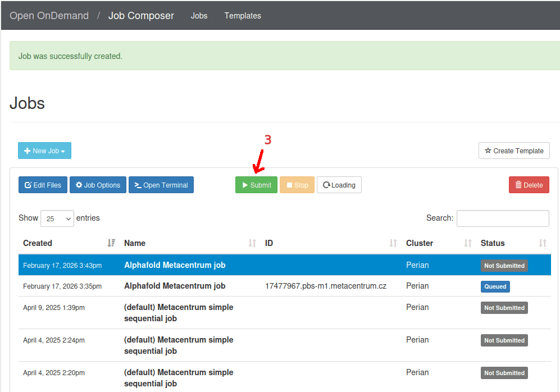
Task: Open the New Job dropdown
Action: point(44,151)
